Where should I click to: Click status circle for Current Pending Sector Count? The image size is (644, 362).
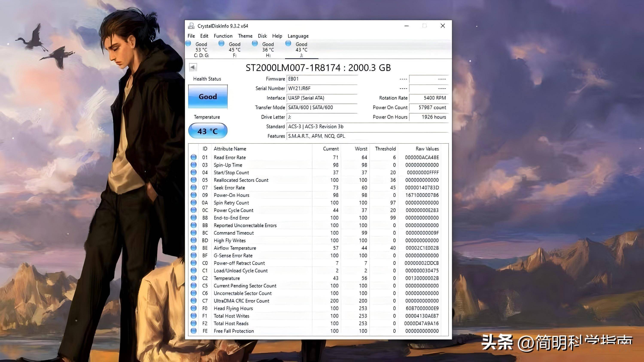193,286
